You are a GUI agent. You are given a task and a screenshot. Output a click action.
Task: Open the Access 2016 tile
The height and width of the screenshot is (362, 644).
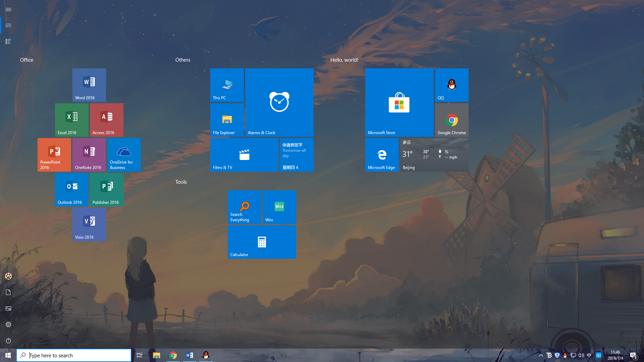click(106, 120)
